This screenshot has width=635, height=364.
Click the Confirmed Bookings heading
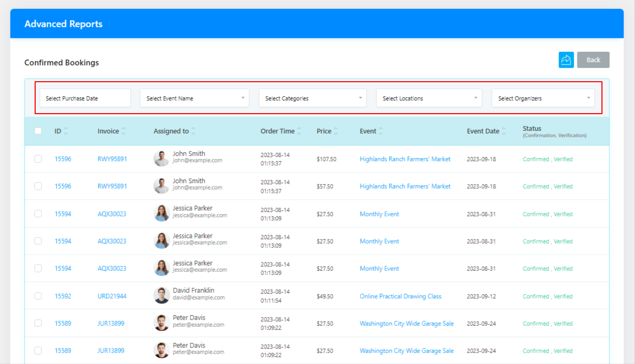61,63
